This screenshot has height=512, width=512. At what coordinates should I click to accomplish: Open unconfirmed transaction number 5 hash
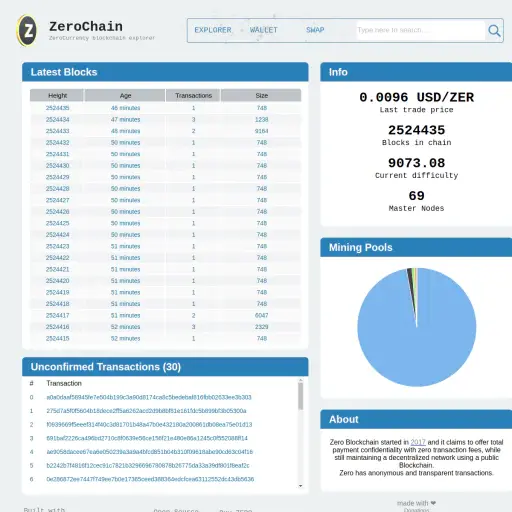pyautogui.click(x=148, y=465)
